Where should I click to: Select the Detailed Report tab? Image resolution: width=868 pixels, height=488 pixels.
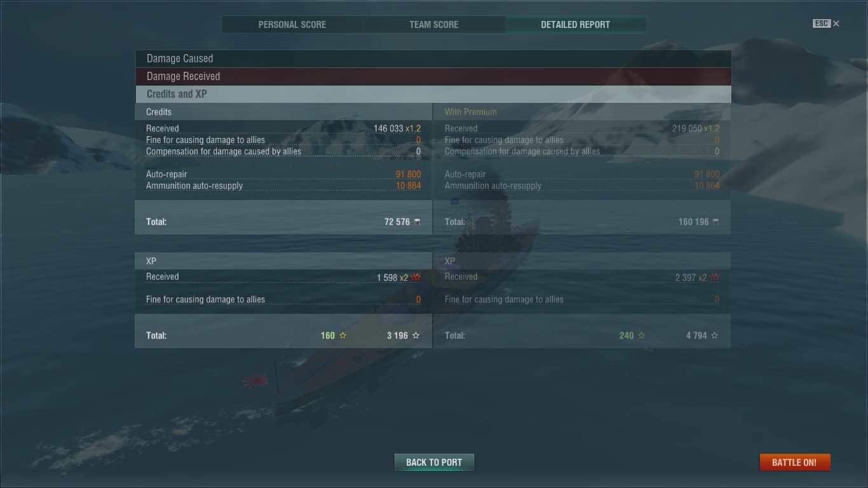(576, 25)
